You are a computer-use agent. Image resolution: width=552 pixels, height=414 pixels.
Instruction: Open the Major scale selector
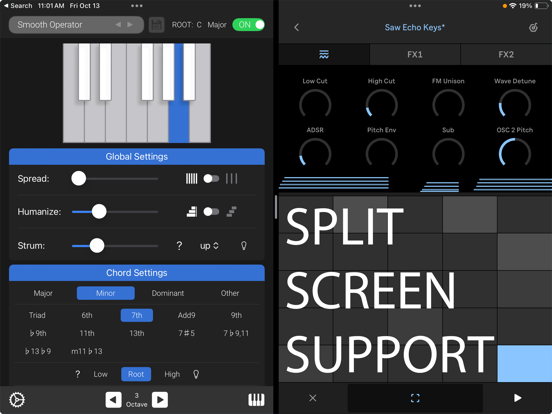click(217, 25)
